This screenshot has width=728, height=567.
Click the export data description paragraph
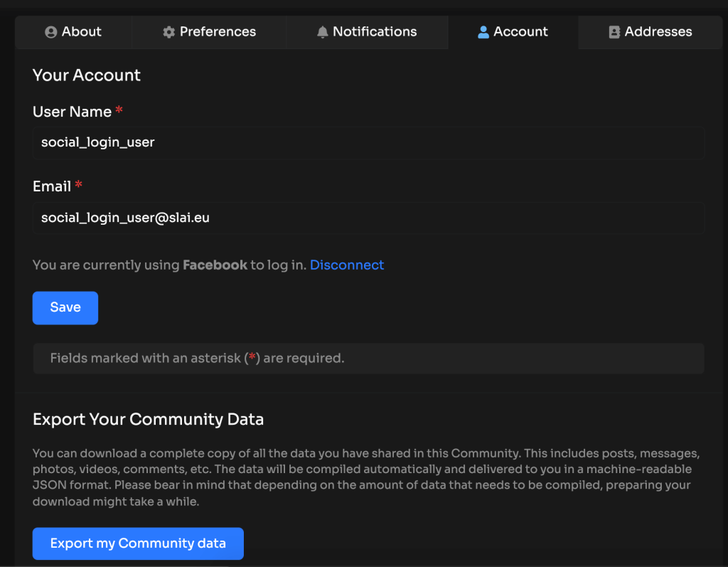point(366,477)
